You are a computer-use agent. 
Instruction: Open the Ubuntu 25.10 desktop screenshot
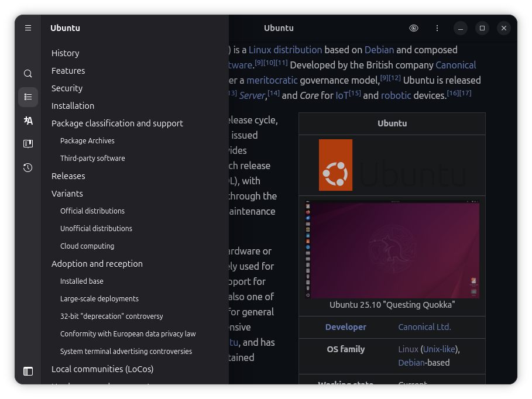[x=392, y=249]
